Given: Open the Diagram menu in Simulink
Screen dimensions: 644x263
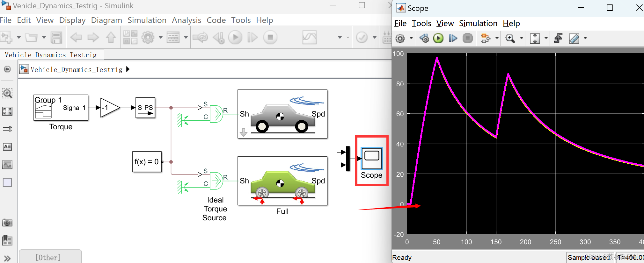Looking at the screenshot, I should [x=106, y=20].
